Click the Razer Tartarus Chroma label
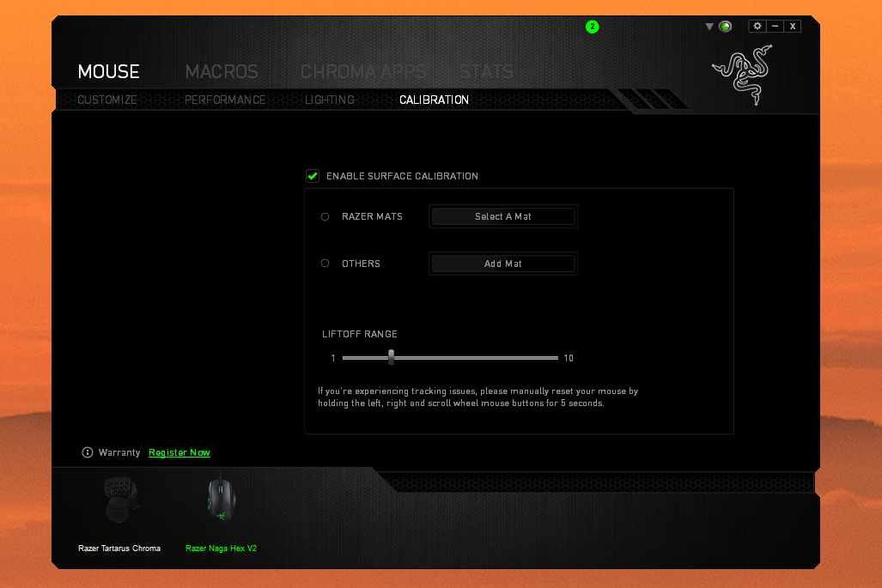 click(x=119, y=549)
